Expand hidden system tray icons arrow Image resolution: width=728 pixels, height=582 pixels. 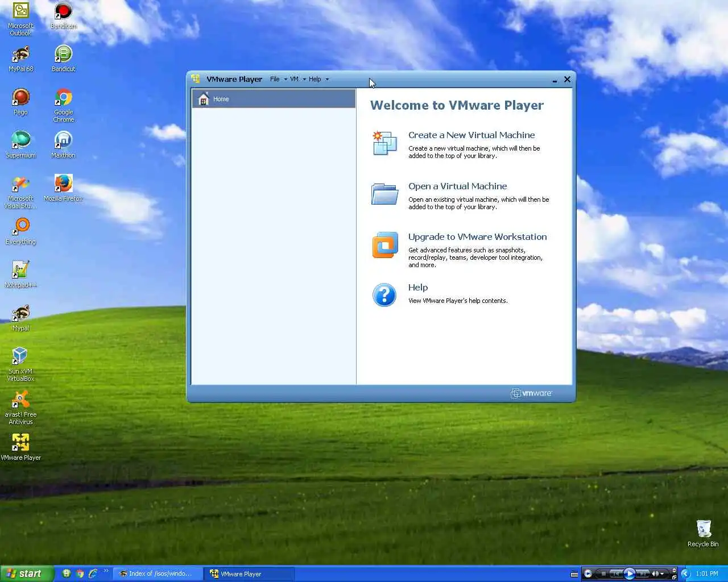coord(685,573)
